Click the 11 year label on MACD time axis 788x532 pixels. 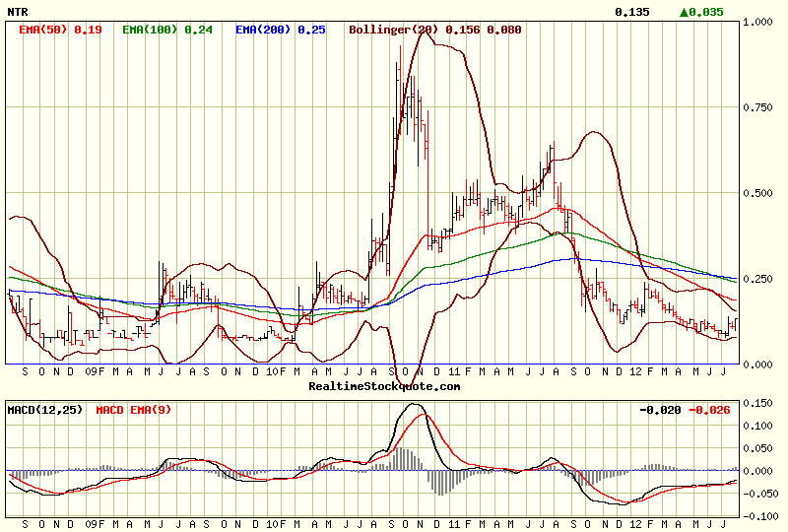tap(454, 524)
